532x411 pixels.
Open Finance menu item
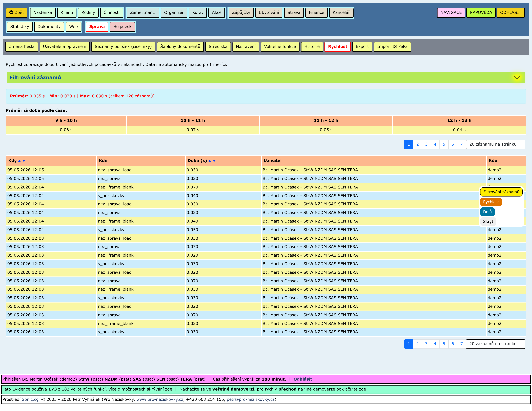coord(316,12)
